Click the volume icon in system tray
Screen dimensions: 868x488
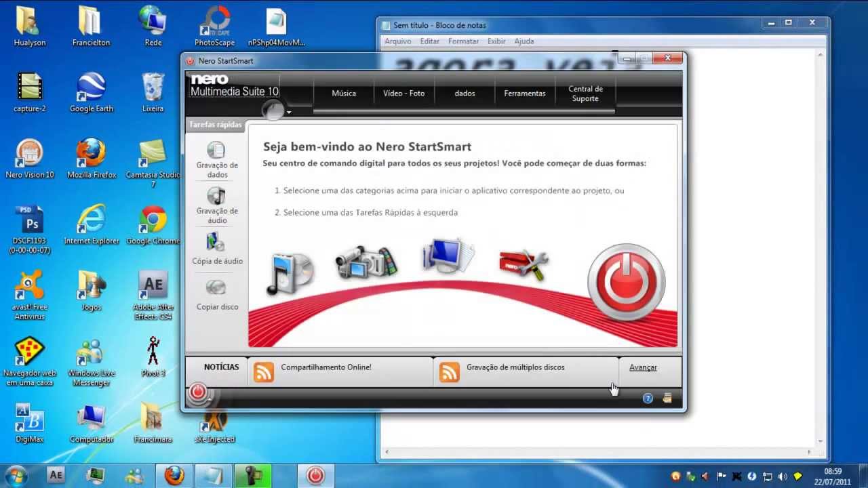pyautogui.click(x=783, y=476)
